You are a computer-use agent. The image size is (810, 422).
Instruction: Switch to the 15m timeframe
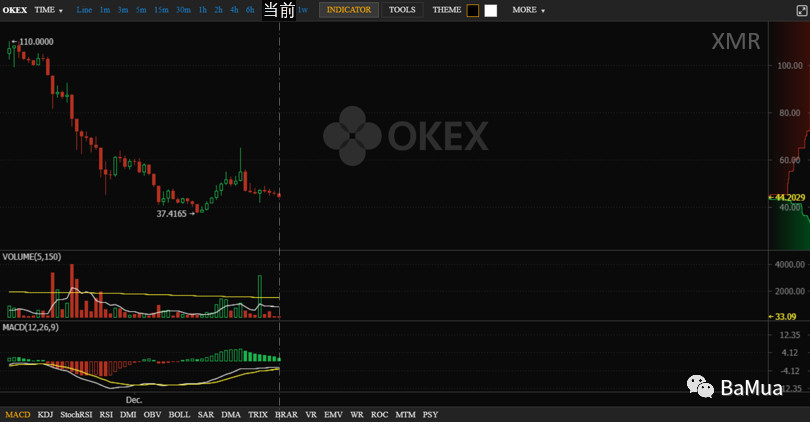point(161,10)
